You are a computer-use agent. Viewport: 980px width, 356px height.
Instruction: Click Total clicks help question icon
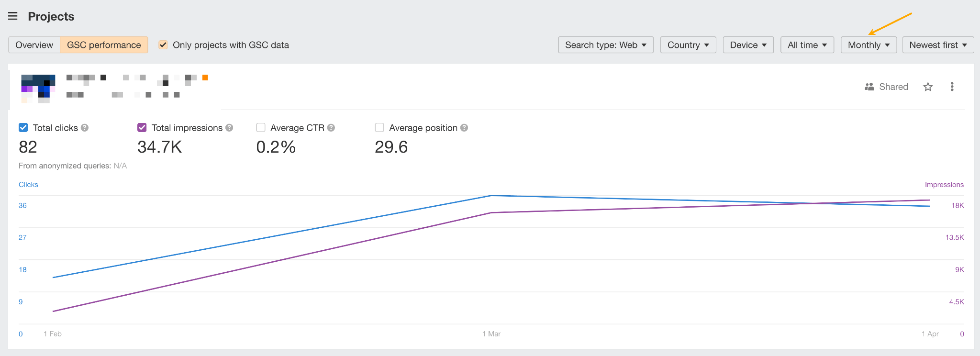(85, 128)
